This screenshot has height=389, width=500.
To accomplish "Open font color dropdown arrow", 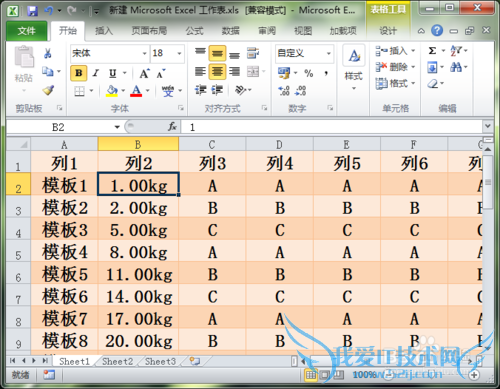I will (x=147, y=90).
